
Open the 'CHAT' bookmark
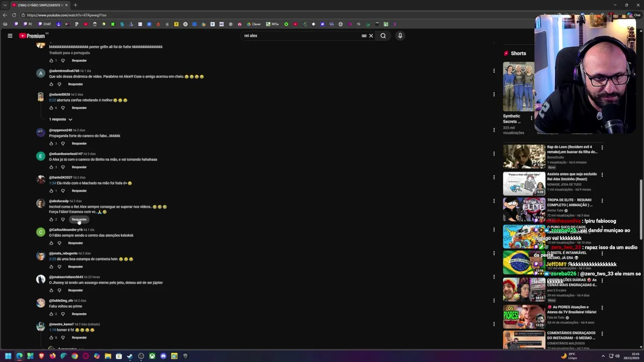coord(44,24)
